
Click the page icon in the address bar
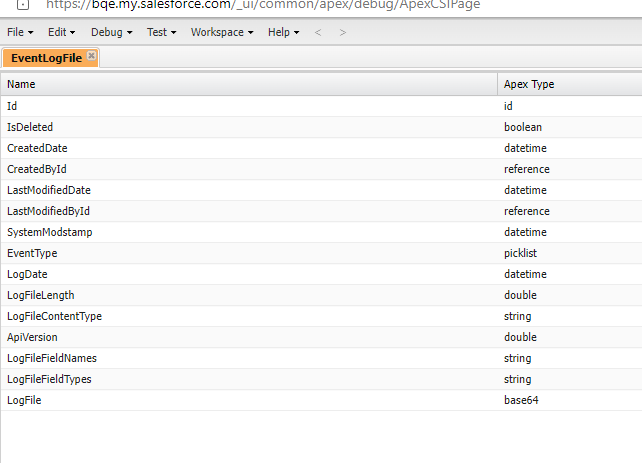23,4
